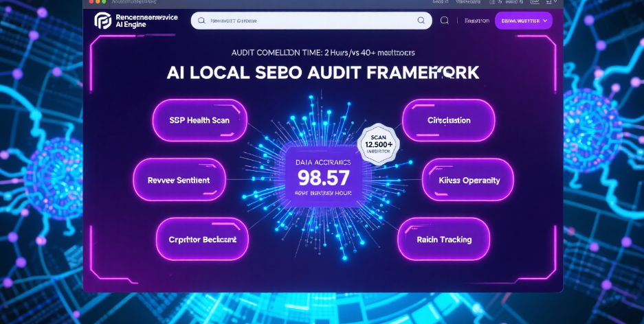644x324 pixels.
Task: Choose the Kiivss Operanity pill
Action: (468, 180)
